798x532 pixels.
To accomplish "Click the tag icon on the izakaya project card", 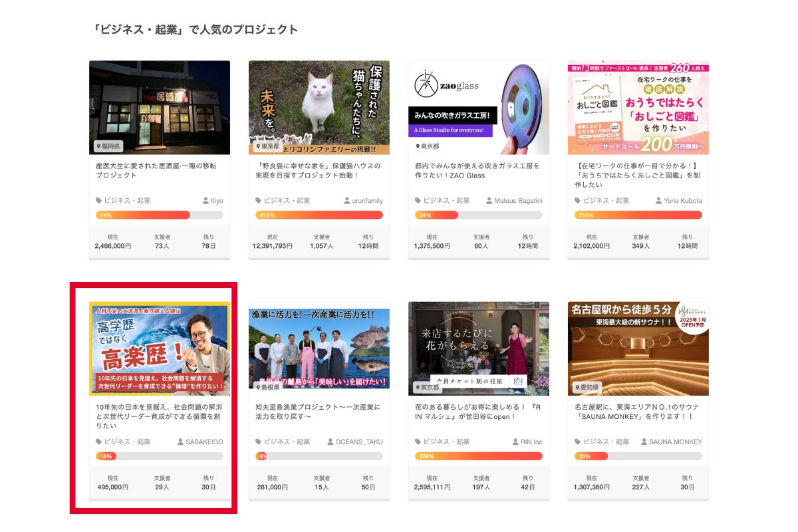I will click(x=99, y=200).
